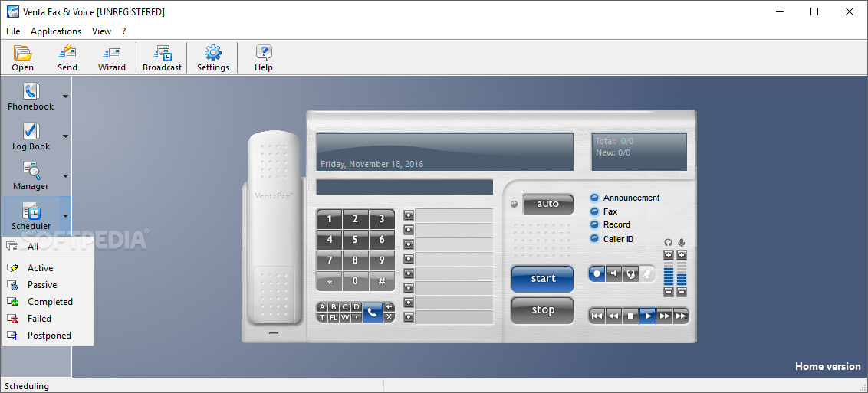Collapse the Scheduler dropdown arrow

point(65,216)
